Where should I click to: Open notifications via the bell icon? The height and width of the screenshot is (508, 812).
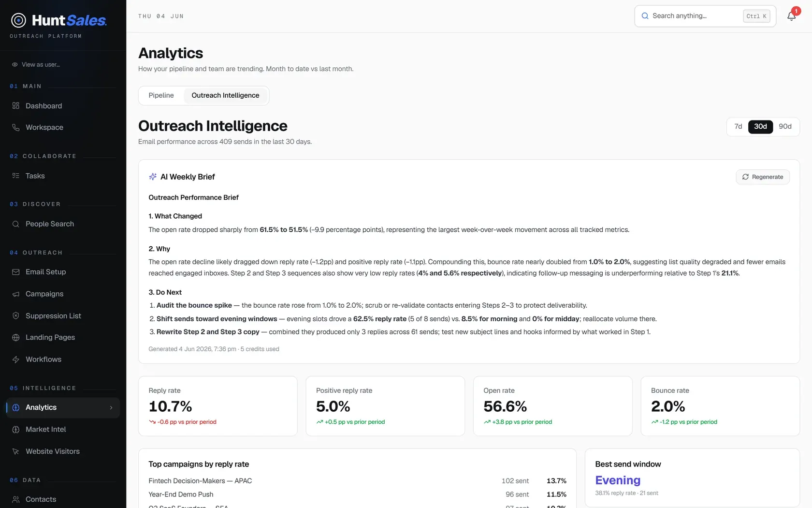[791, 16]
